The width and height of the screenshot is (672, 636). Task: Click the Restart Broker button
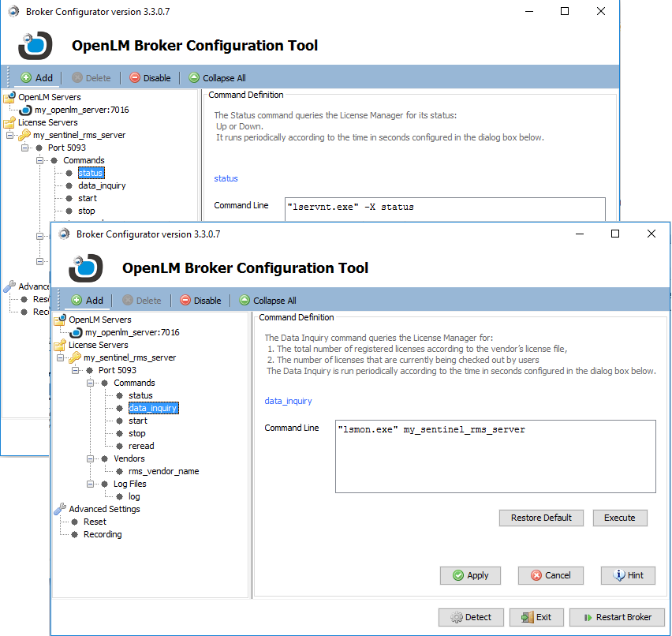tap(617, 617)
